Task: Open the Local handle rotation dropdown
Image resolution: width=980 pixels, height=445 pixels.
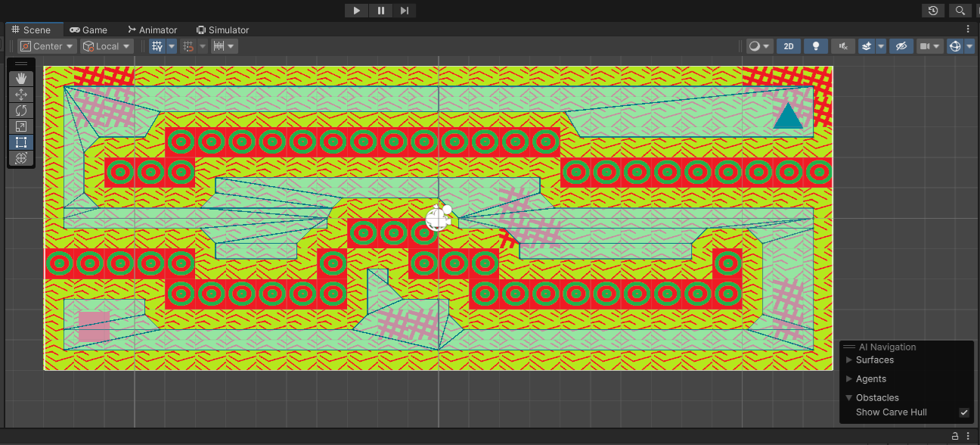Action: (x=107, y=46)
